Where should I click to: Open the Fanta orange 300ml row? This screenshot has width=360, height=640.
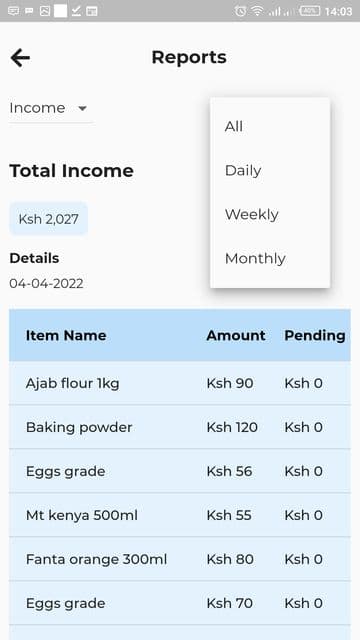point(180,559)
